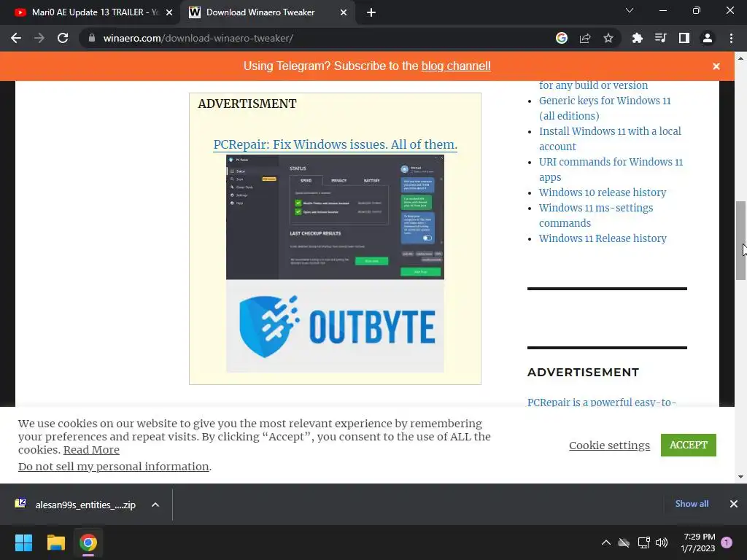This screenshot has width=747, height=560.
Task: Accept all cookies with ACCEPT button
Action: coord(689,445)
